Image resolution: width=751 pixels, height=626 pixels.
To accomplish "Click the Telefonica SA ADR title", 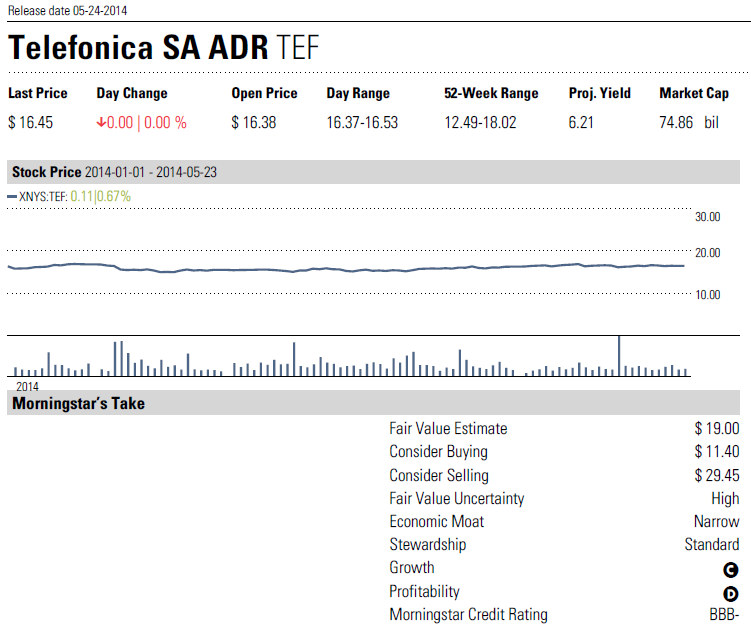I will (x=137, y=48).
